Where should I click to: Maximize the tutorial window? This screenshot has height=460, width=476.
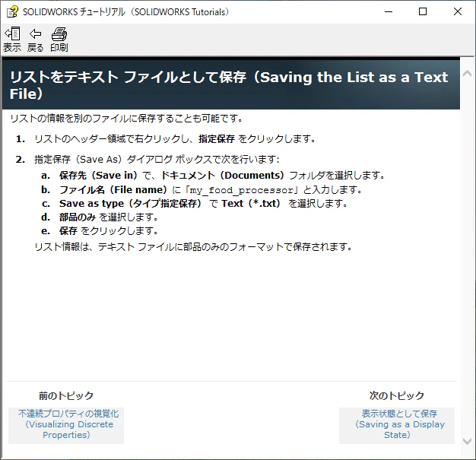click(x=423, y=12)
